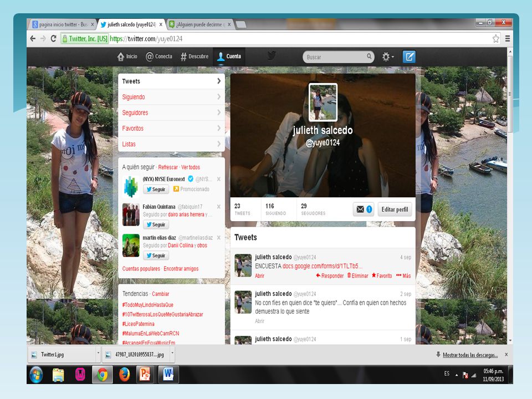Open the #TodoMuyLindoHastaQue trend
The width and height of the screenshot is (532, 399).
tap(147, 305)
